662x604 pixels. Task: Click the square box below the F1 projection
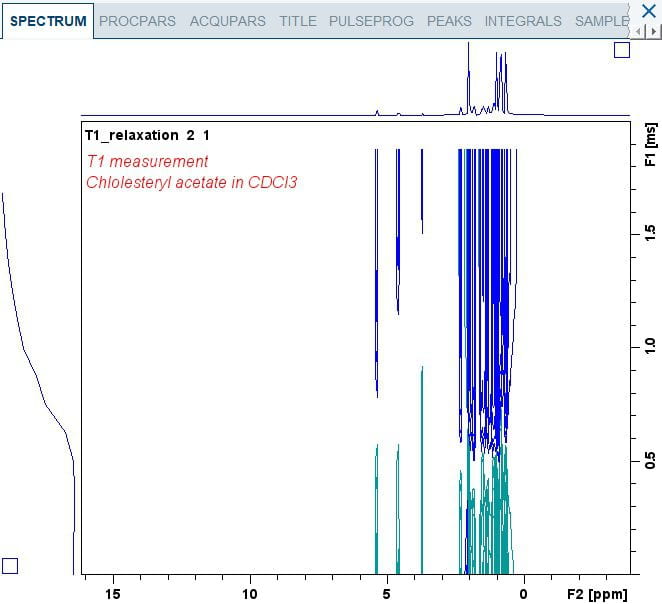pyautogui.click(x=10, y=566)
